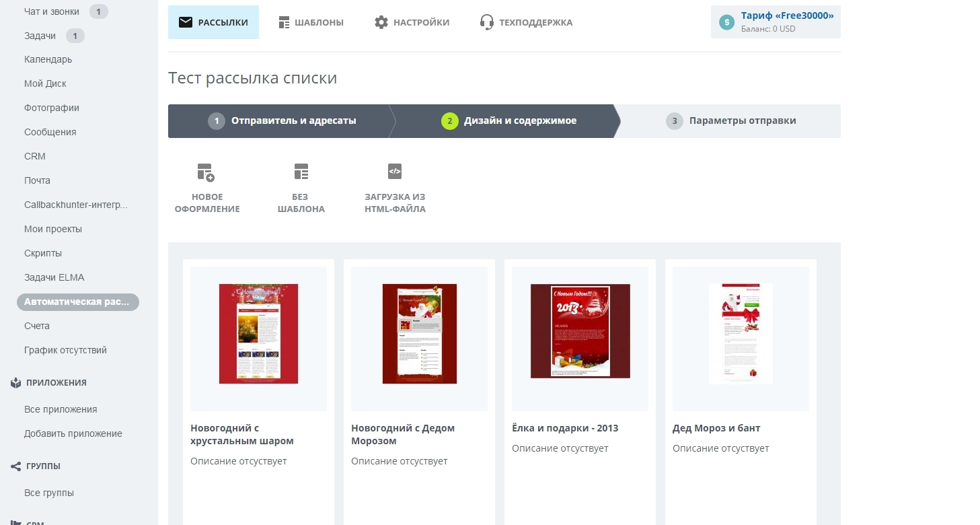Click the envelope icon in Рассылки tab
The height and width of the screenshot is (525, 980).
click(x=186, y=22)
